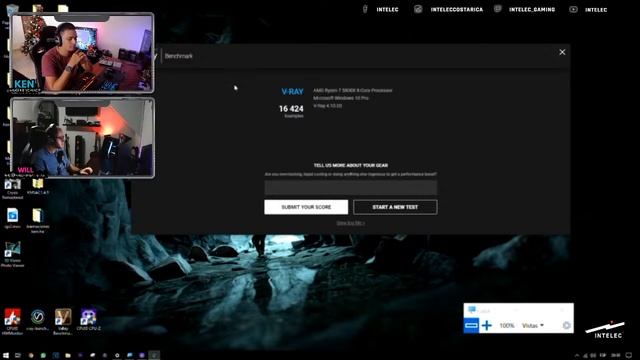The image size is (640, 360).
Task: Launch the CPUID CPU-Z desktop shortcut
Action: (88, 320)
